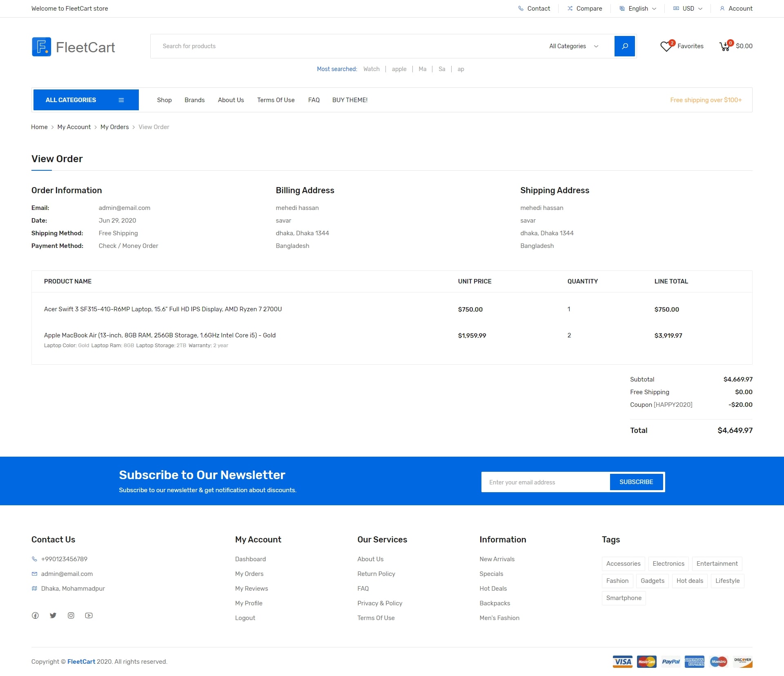This screenshot has height=676, width=784.
Task: Click the SUBSCRIBE newsletter button
Action: (636, 482)
